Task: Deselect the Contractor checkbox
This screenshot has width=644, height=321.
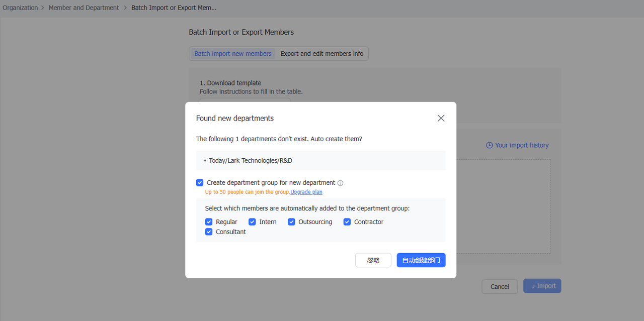Action: tap(347, 222)
